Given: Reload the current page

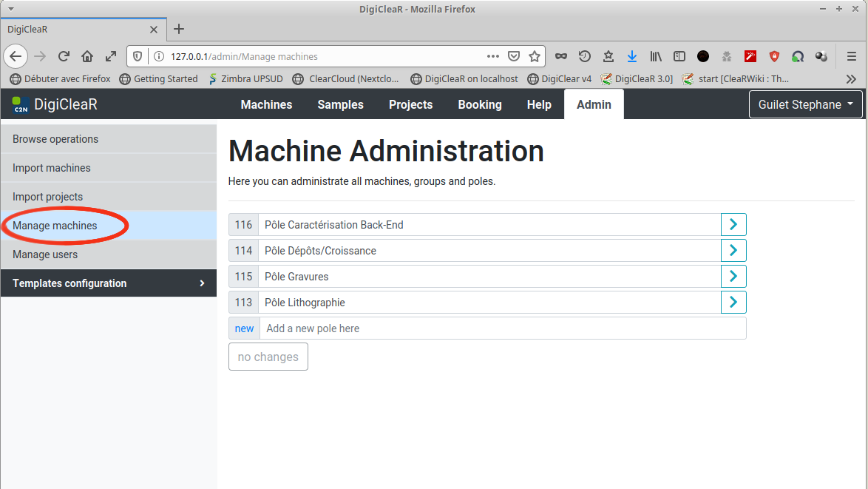Looking at the screenshot, I should 64,56.
